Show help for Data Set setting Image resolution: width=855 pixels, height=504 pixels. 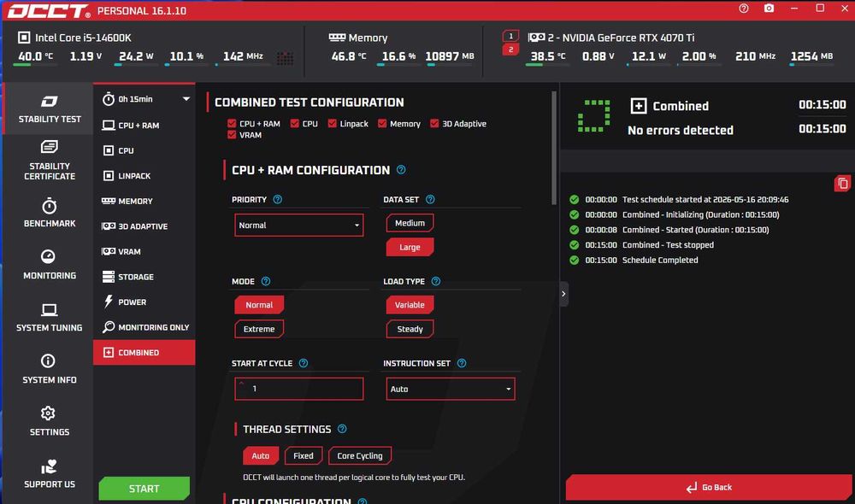tap(430, 199)
